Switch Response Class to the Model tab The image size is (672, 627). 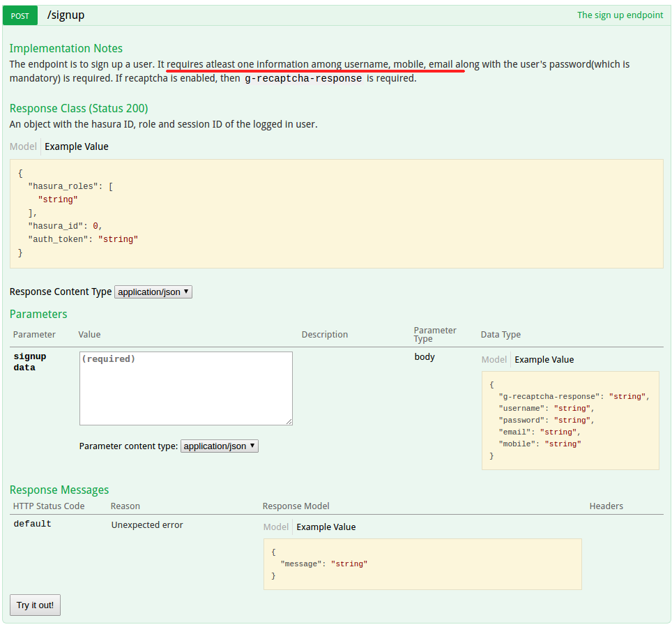pos(23,146)
